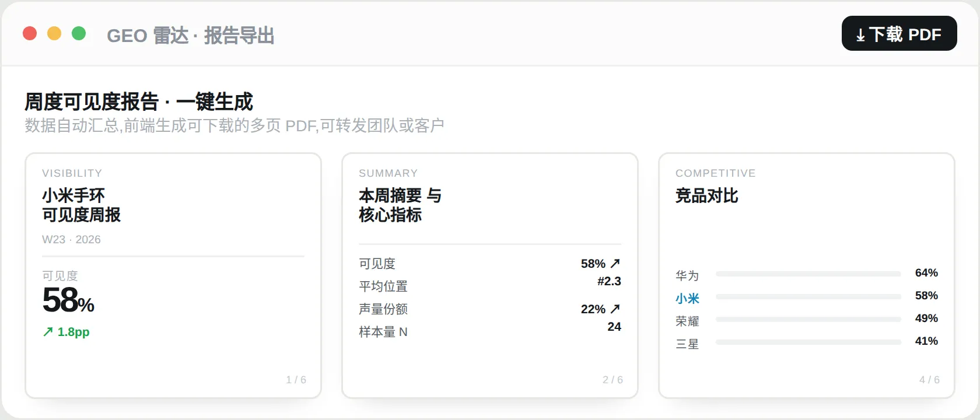
Task: Click the 1.8pp change value
Action: click(x=73, y=332)
